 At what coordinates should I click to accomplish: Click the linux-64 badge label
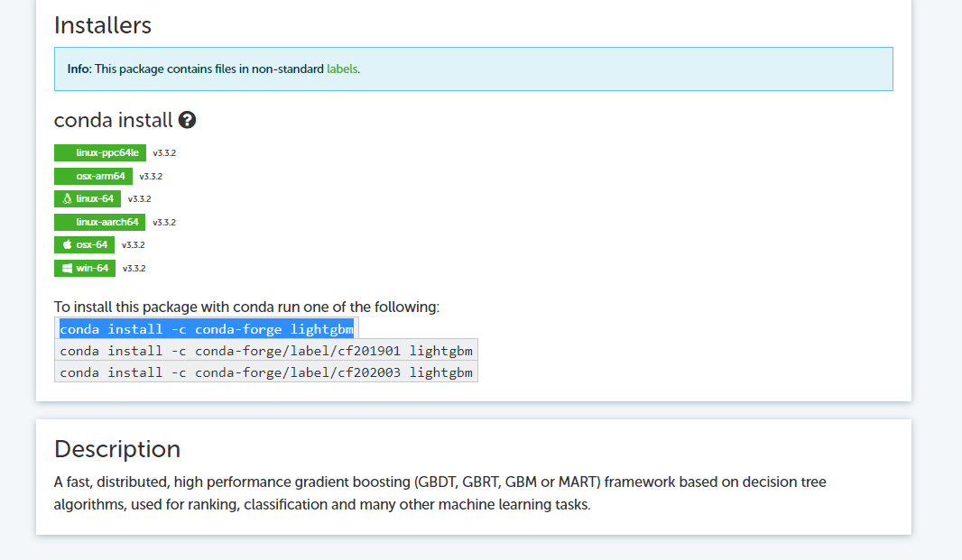(95, 198)
